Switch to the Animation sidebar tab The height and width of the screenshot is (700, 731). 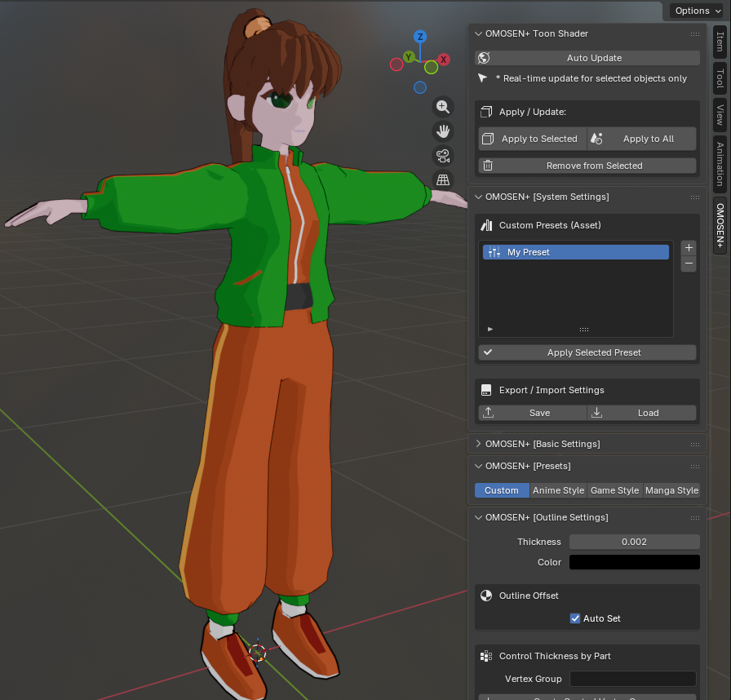pyautogui.click(x=720, y=162)
